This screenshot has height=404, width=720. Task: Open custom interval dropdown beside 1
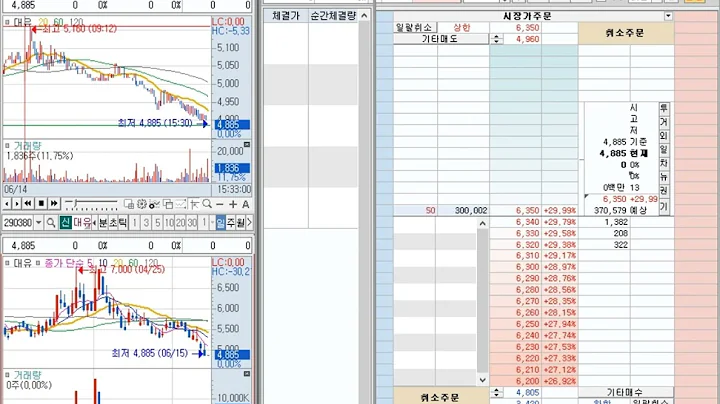[212, 223]
